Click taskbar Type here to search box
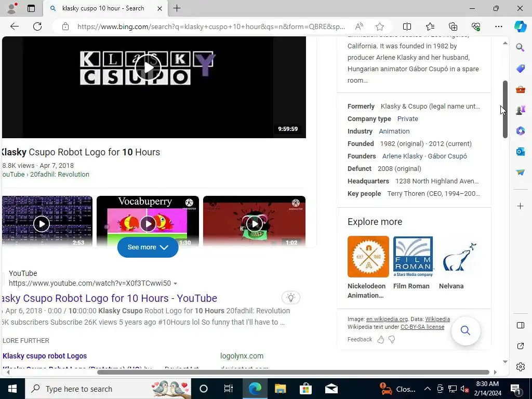This screenshot has height=399, width=532. [108, 389]
